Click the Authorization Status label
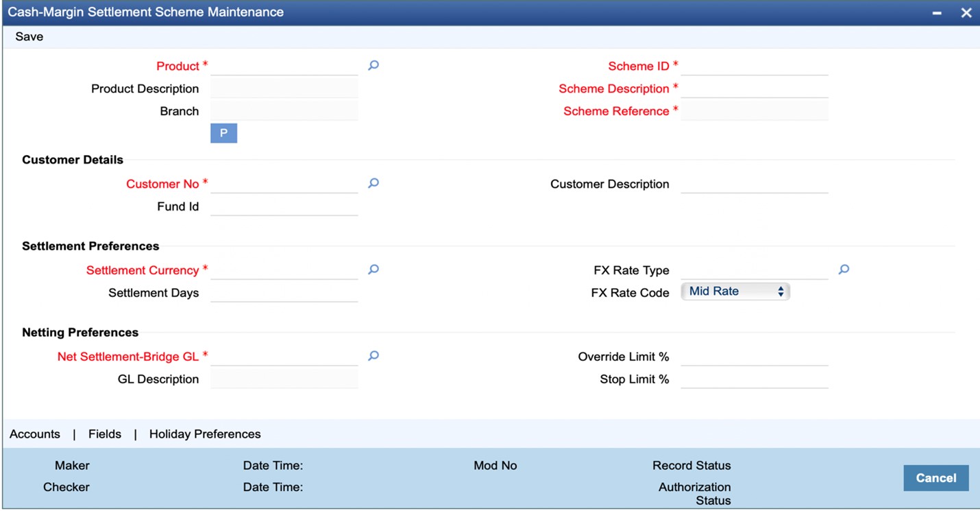This screenshot has height=511, width=980. 695,494
